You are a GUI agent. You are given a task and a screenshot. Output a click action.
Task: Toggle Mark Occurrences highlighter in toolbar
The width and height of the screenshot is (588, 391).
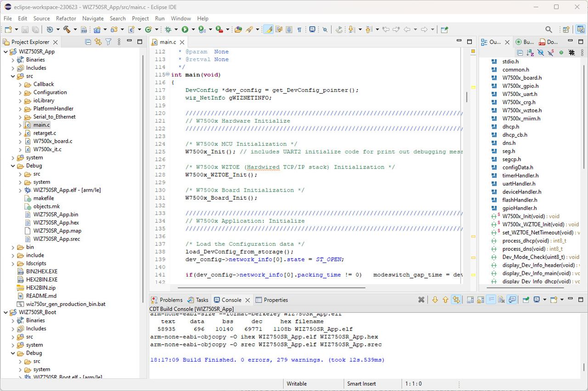point(268,29)
